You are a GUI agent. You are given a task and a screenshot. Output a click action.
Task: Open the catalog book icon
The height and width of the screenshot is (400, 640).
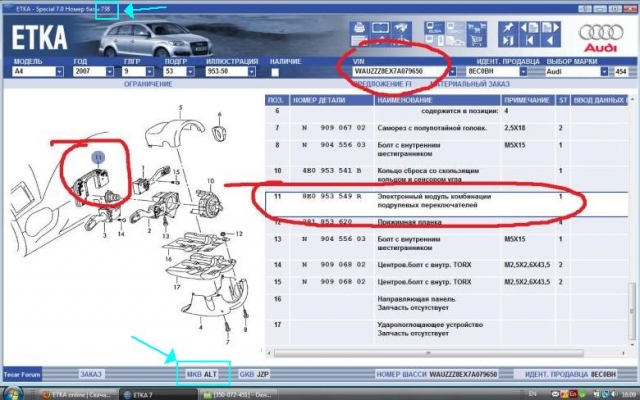380,28
